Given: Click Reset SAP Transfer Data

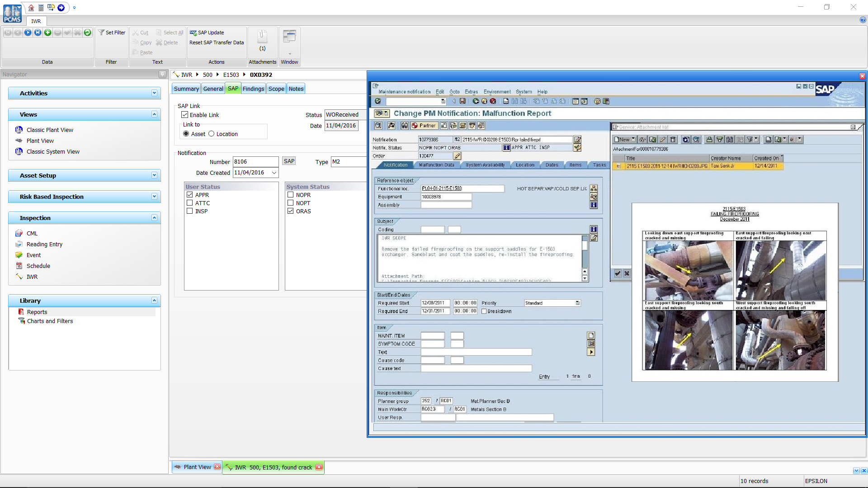Looking at the screenshot, I should pos(217,42).
